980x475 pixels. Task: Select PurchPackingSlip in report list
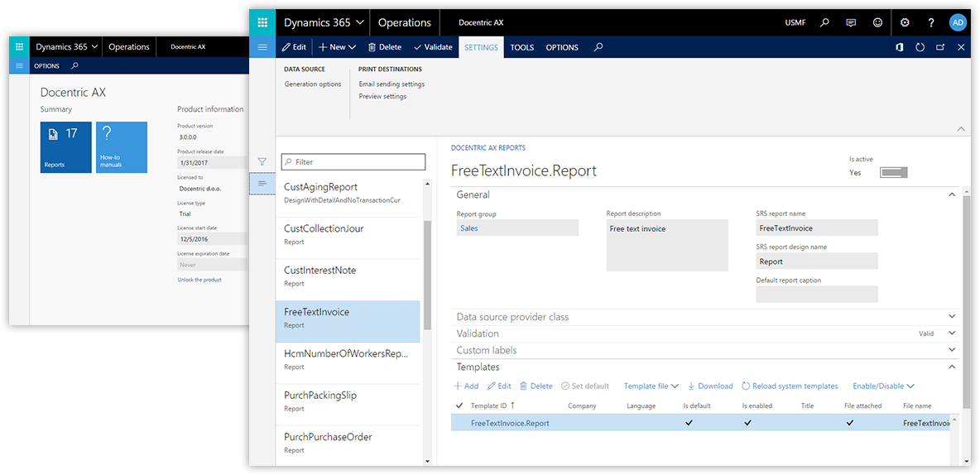click(x=348, y=405)
